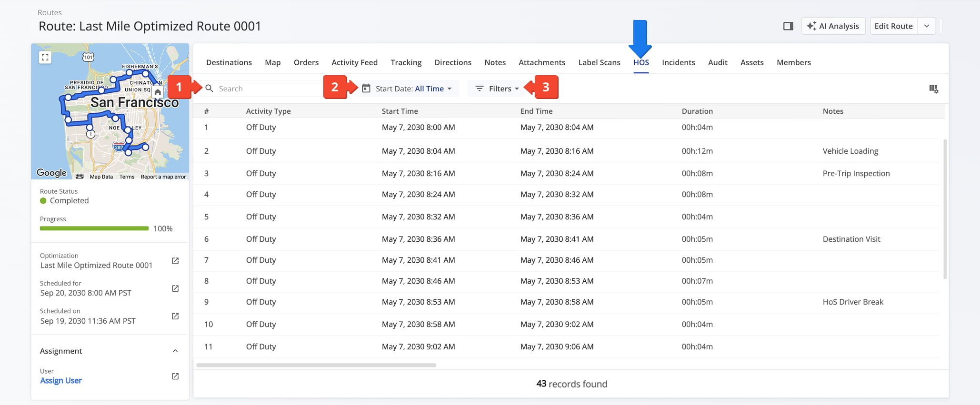The height and width of the screenshot is (405, 980).
Task: Open the User assignment link icon
Action: point(175,376)
